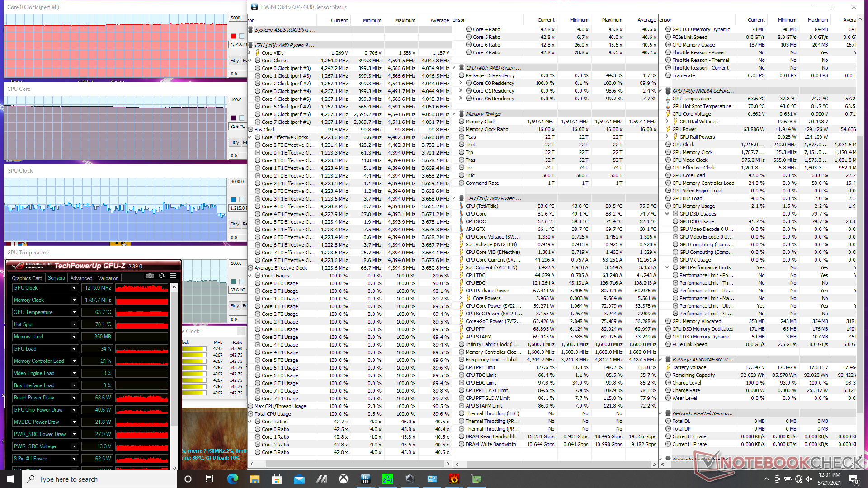Collapse the Core Effective Clocks group
The height and width of the screenshot is (488, 868).
click(250, 137)
